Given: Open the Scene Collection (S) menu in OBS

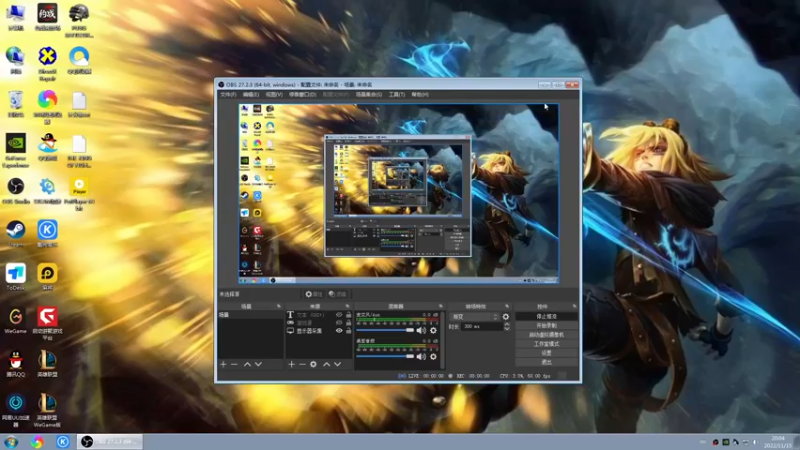Looking at the screenshot, I should tap(368, 94).
